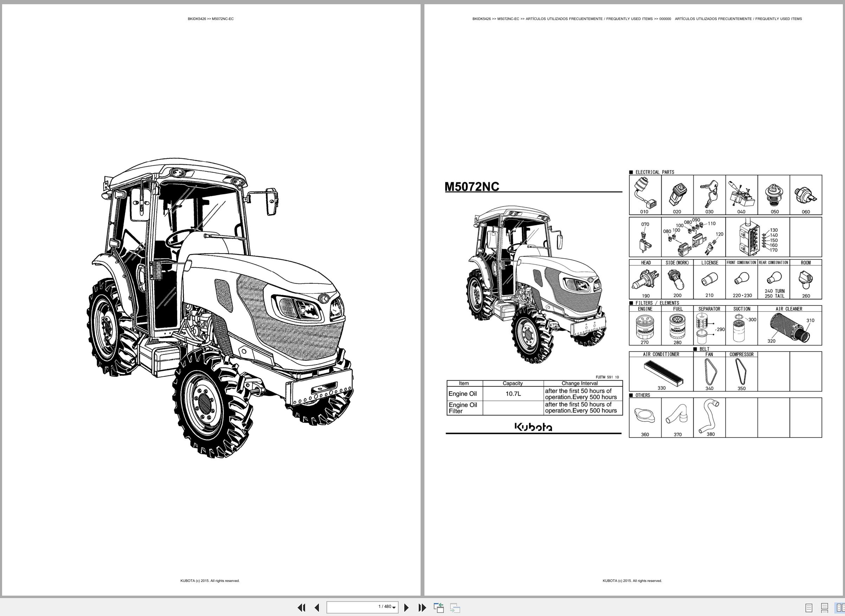Switch to continuous scrolling page layout
845x616 pixels.
pos(825,608)
